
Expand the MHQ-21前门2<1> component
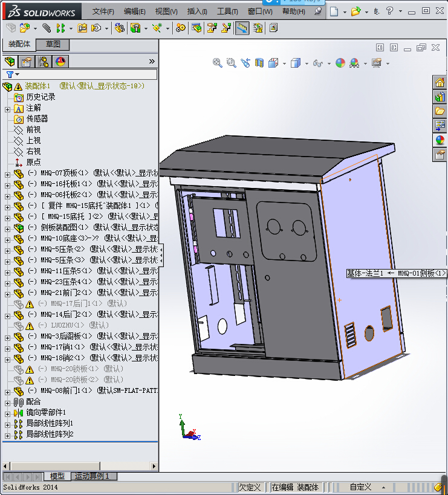(x=8, y=294)
